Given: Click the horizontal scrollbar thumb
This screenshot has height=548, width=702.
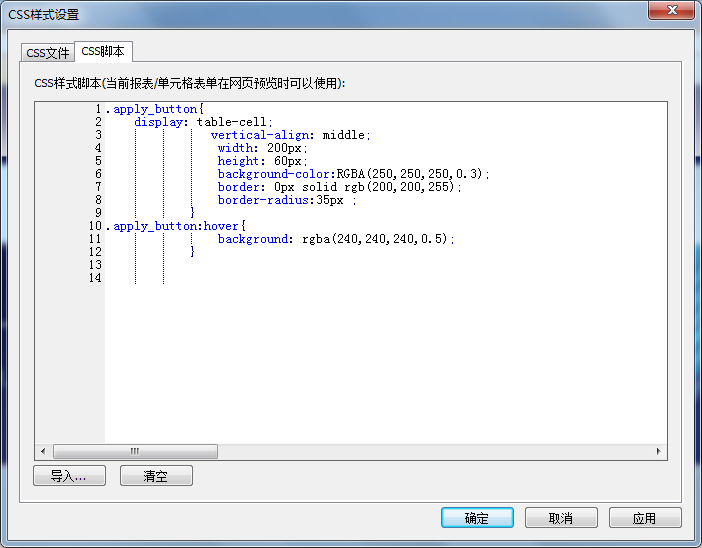Looking at the screenshot, I should pos(135,452).
